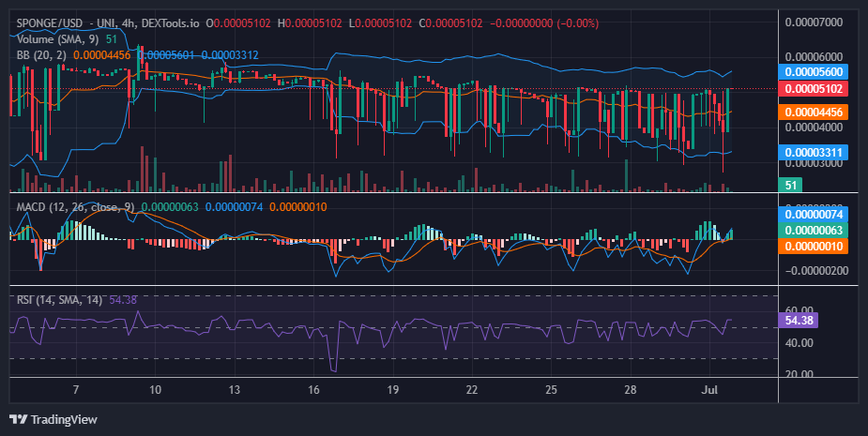The width and height of the screenshot is (868, 436).
Task: Click the orange 0.00000010 signal label
Action: [813, 247]
